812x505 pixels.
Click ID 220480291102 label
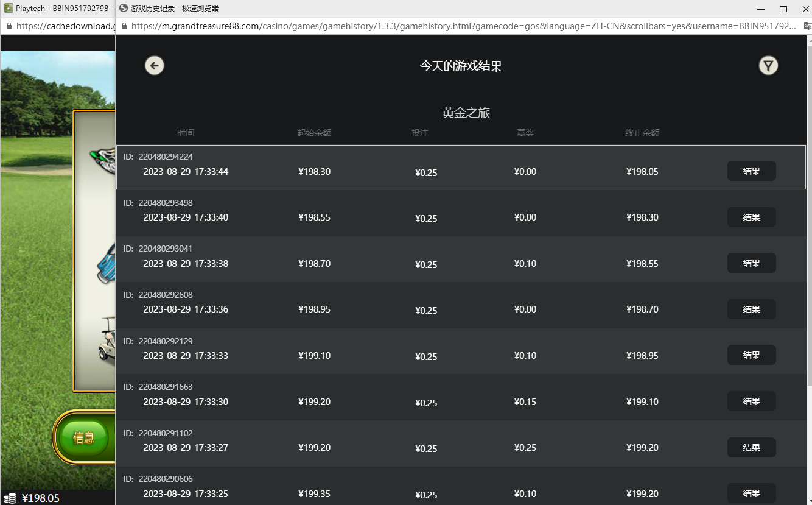click(x=158, y=433)
